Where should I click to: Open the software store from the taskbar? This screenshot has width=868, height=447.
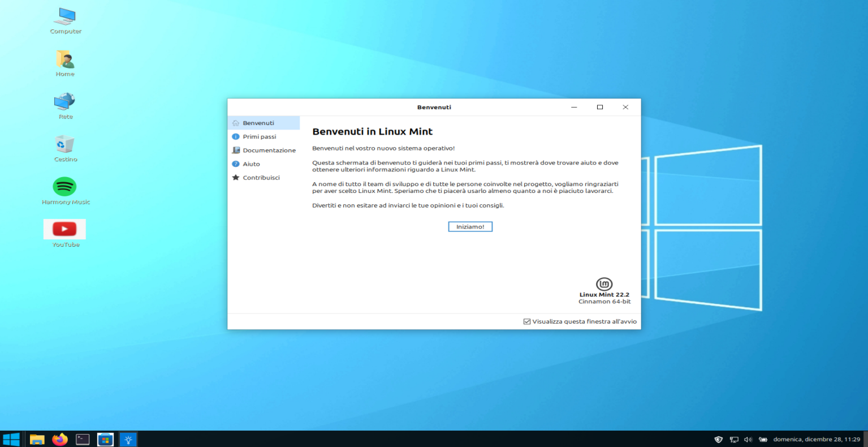click(x=105, y=439)
